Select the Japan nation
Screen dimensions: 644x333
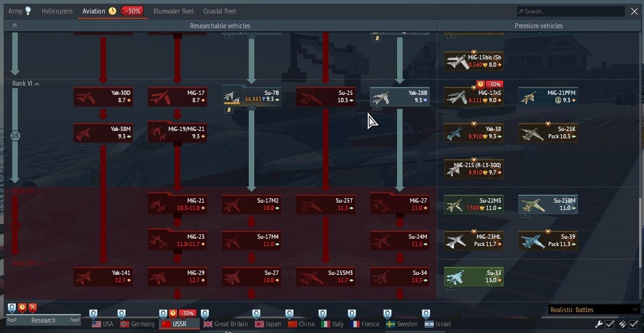(268, 324)
